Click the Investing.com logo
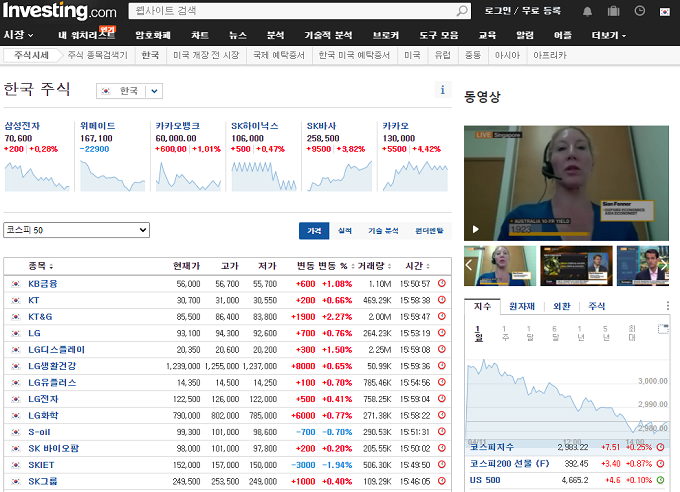Screen dimensions: 680x492 click(x=60, y=11)
